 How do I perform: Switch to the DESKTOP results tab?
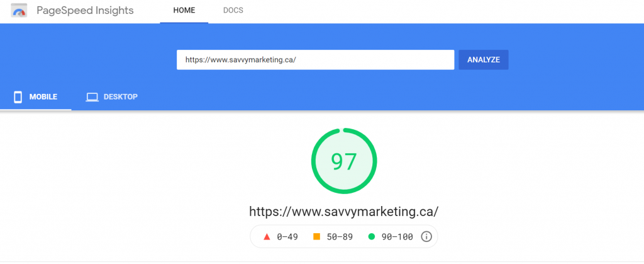pyautogui.click(x=112, y=97)
